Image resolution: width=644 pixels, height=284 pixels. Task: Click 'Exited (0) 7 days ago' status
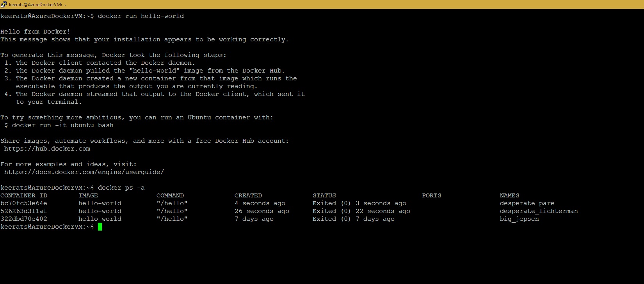[354, 219]
